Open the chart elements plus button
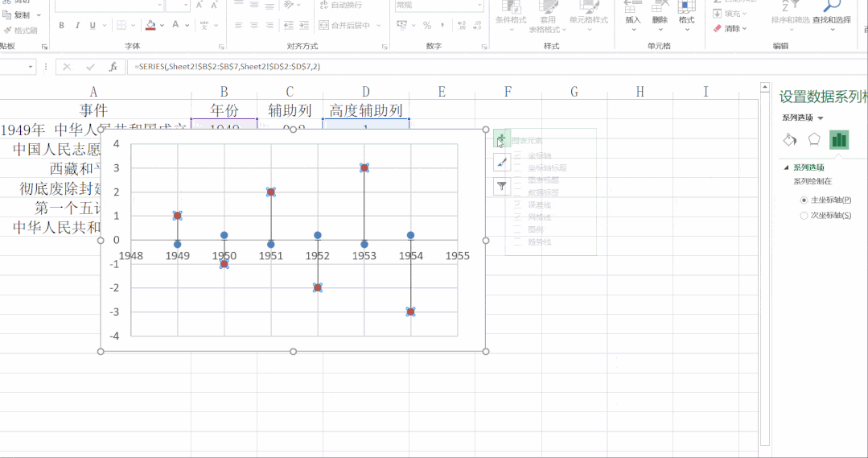Viewport: 868px width, 458px height. [501, 139]
